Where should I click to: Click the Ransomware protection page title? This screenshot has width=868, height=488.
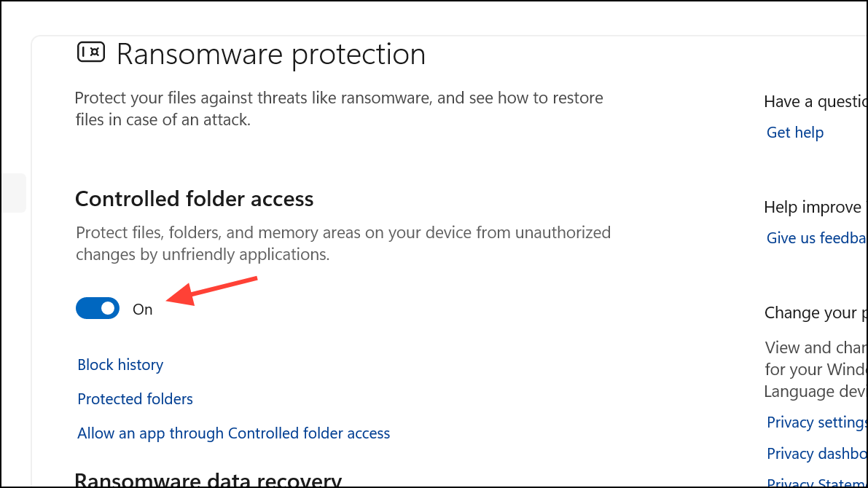[271, 55]
